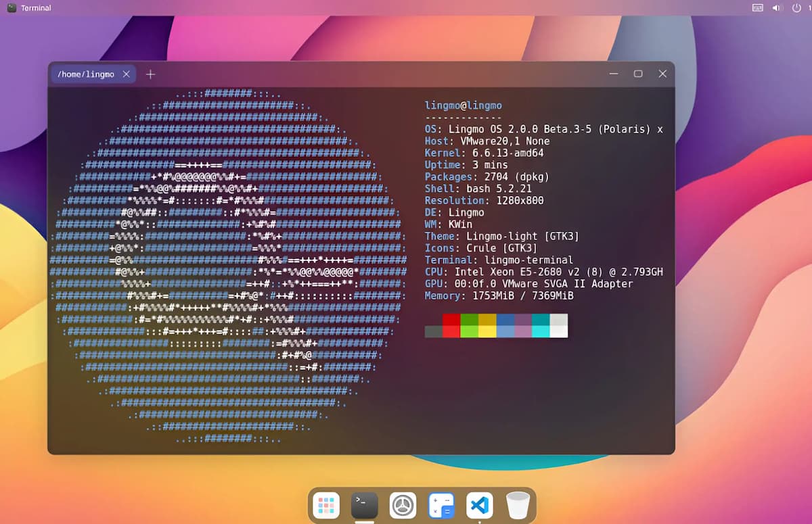Maximize the terminal window
This screenshot has height=524, width=812.
pos(638,74)
